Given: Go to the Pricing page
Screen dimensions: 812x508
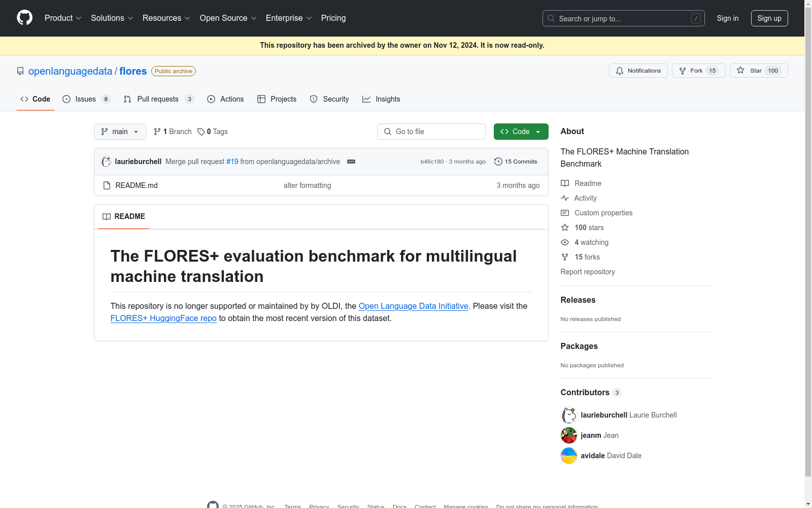Looking at the screenshot, I should (333, 18).
